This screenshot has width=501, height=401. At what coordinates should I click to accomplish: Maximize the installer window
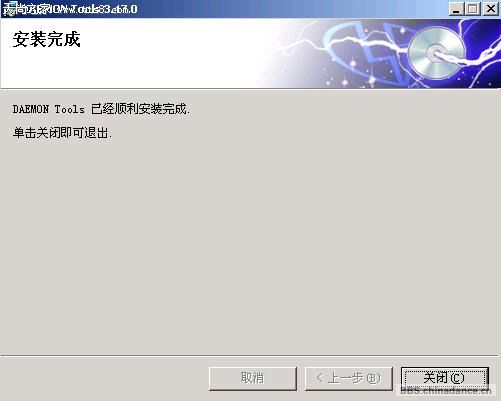[x=473, y=9]
